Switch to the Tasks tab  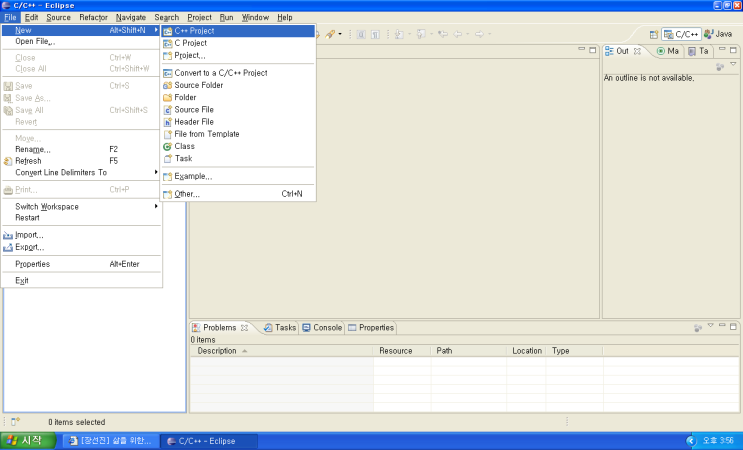click(280, 328)
